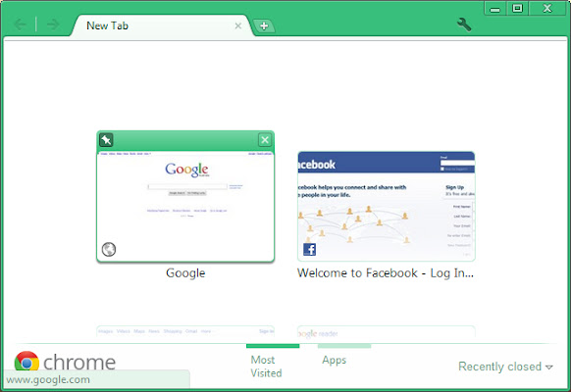
Task: Click Welcome to Facebook - Log In title
Action: tap(386, 273)
